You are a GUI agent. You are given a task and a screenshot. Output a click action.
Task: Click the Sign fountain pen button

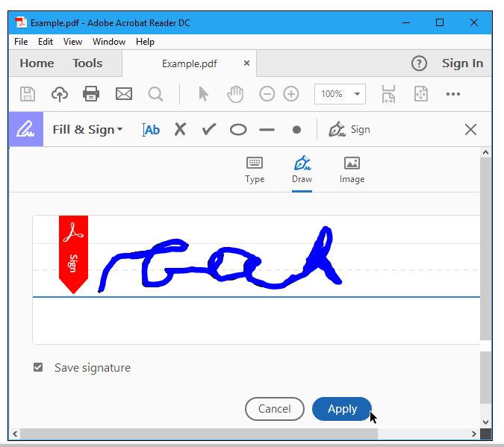[x=349, y=130]
